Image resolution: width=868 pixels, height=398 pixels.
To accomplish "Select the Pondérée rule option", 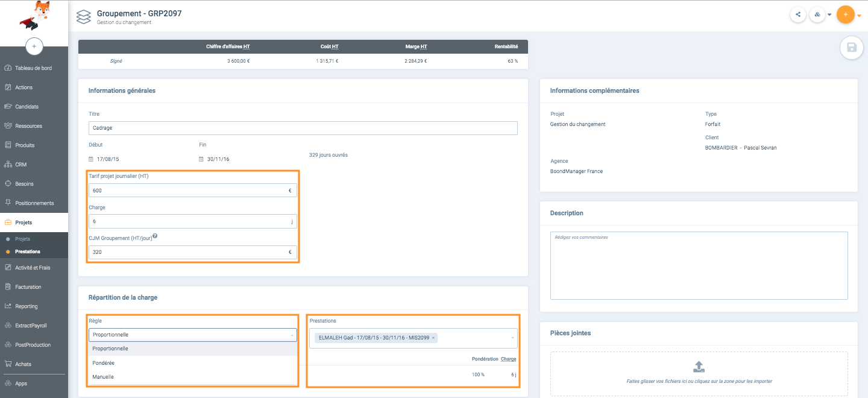I will 192,363.
